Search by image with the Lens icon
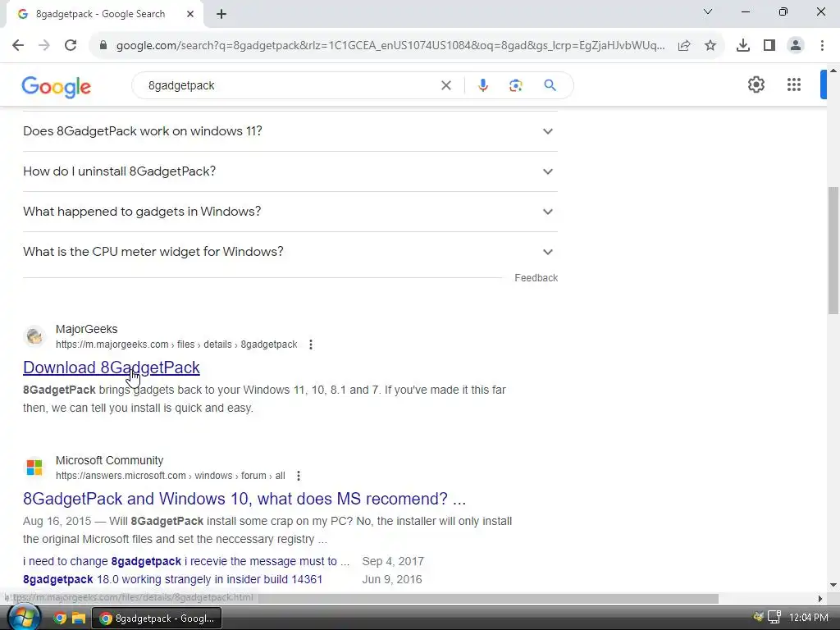The height and width of the screenshot is (630, 840). coord(515,85)
